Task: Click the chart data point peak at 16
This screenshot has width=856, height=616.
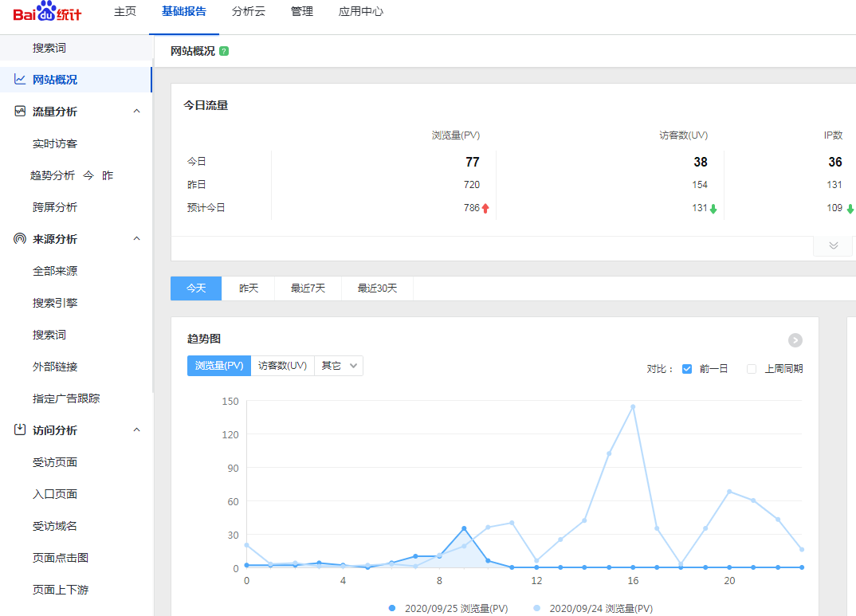Action: point(633,406)
